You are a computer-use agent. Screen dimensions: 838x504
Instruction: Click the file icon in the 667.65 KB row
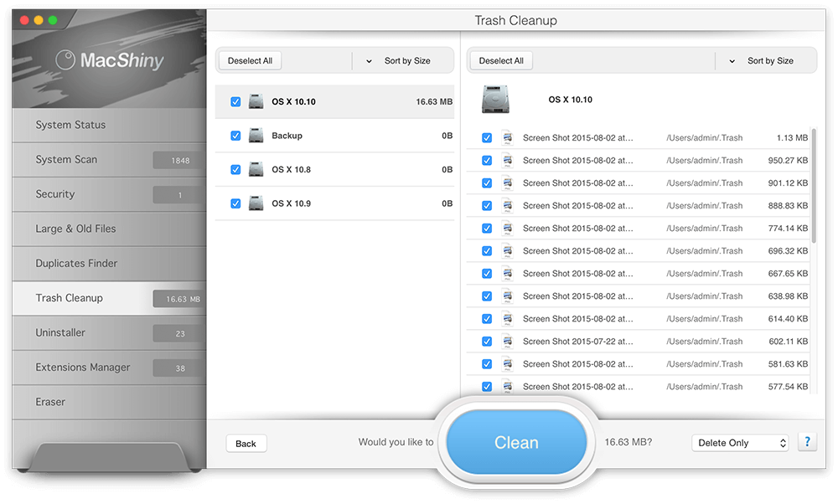coord(507,274)
